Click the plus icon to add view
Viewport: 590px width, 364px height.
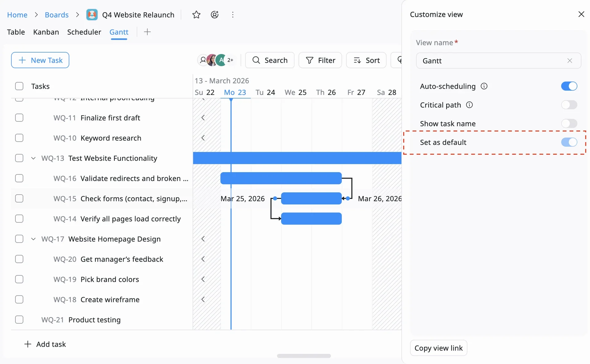click(x=147, y=32)
